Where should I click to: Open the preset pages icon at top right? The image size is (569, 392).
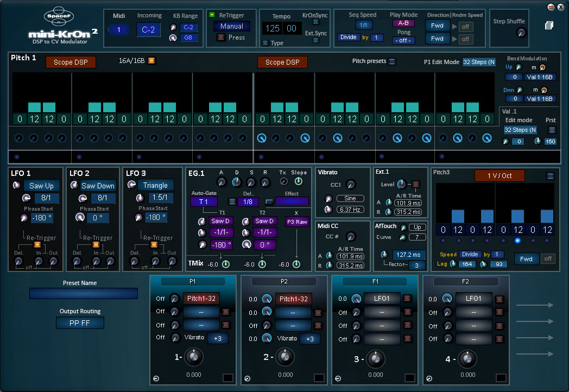(549, 25)
